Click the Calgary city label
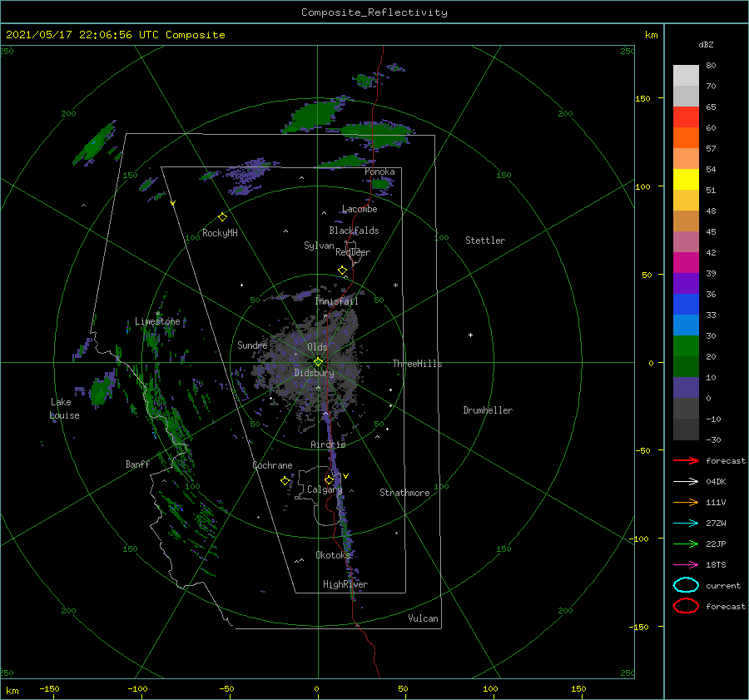Viewport: 749px width, 700px height. (325, 489)
